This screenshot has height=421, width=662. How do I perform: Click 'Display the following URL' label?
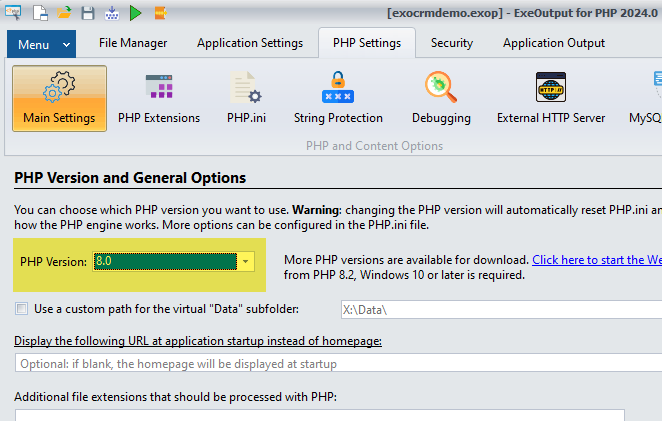(198, 341)
